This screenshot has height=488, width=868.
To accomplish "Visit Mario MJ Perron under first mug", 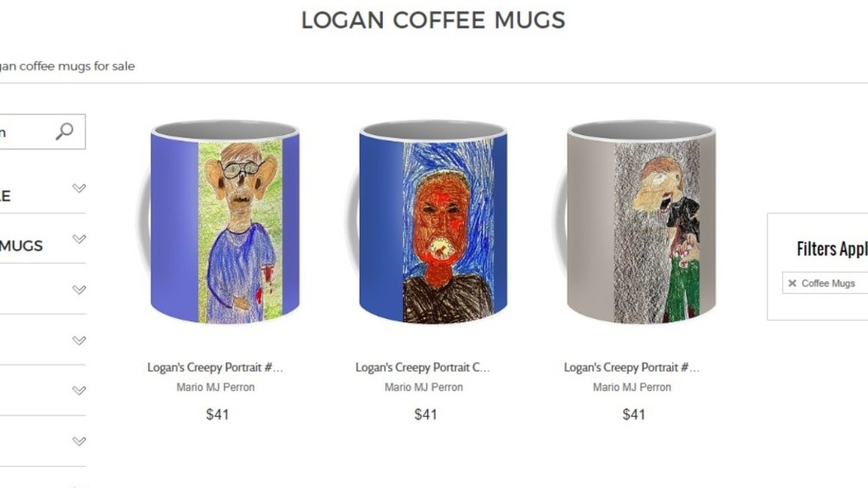I will 215,388.
